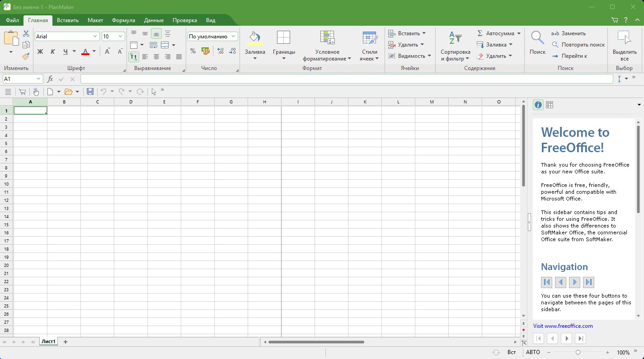Expand the font size dropdown
Image resolution: width=644 pixels, height=359 pixels.
pos(120,36)
